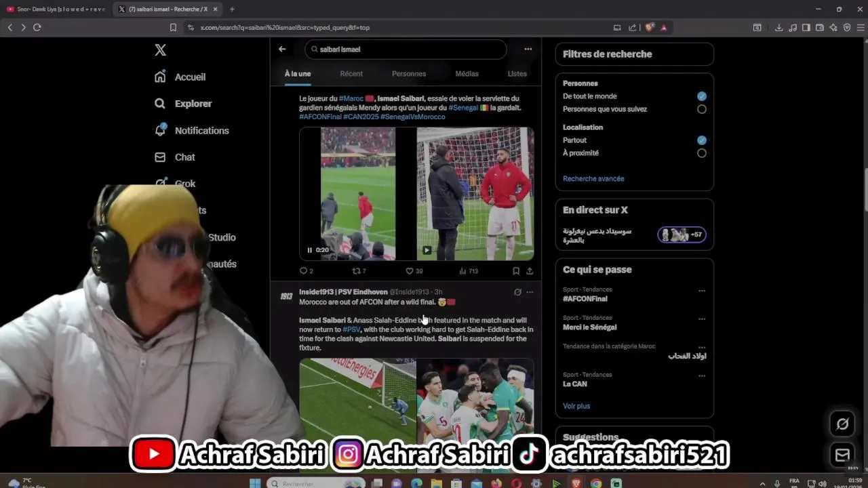Pause the playing video at 0:20
Viewport: 868px width, 488px height.
click(310, 250)
